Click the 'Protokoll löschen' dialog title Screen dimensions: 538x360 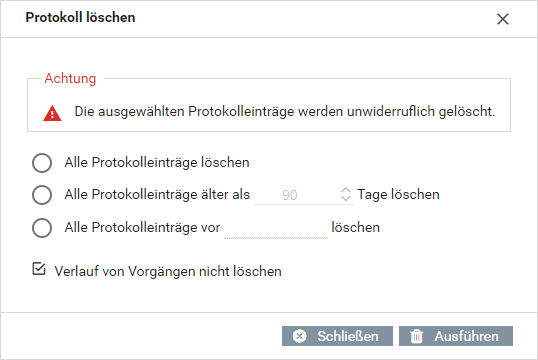[80, 18]
